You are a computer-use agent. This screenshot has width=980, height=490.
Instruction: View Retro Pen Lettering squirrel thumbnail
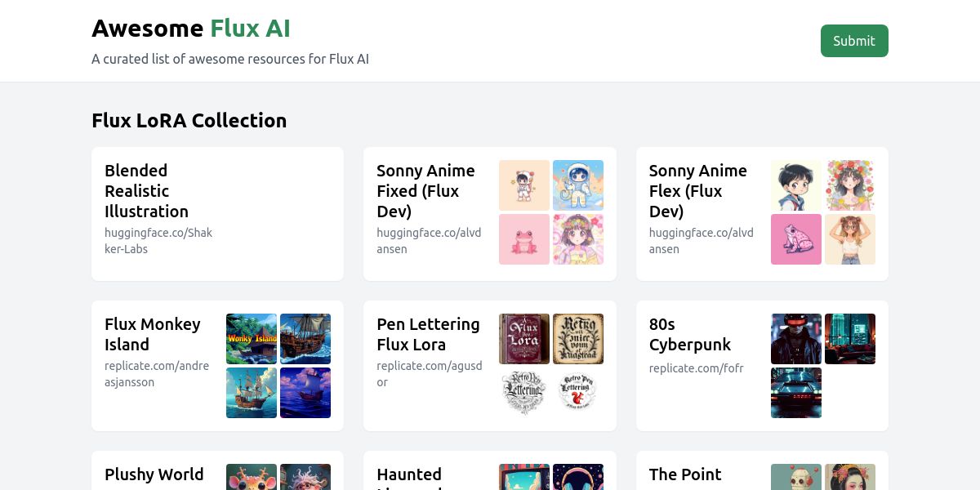[x=578, y=393]
